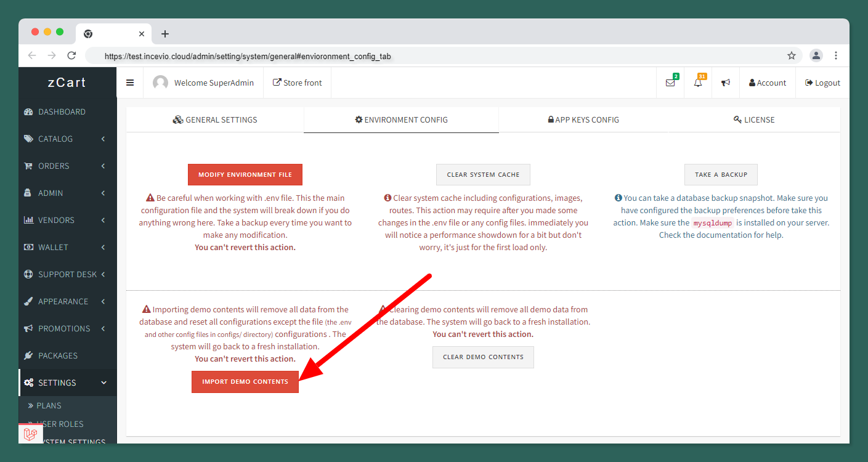Click the Laravel debug bar logo
Screen dimensions: 868x462
pos(30,434)
